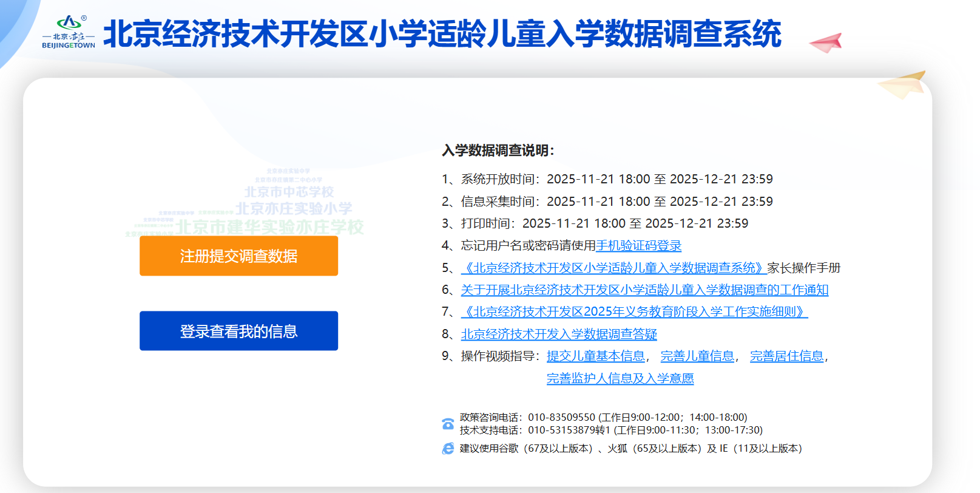Click the 政策咨询电话 number 010-83509550
The width and height of the screenshot is (980, 493).
click(561, 418)
